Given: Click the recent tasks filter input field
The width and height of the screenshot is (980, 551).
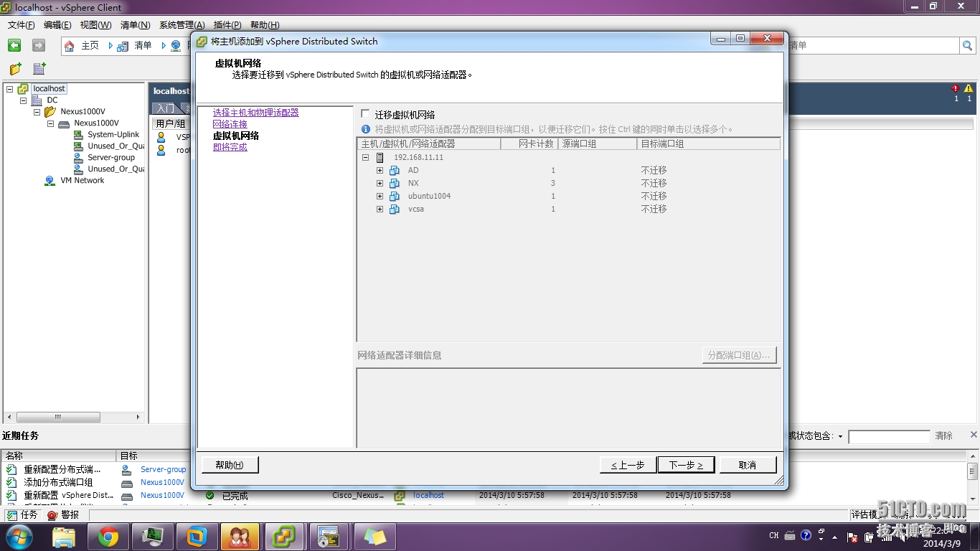Looking at the screenshot, I should click(x=889, y=437).
